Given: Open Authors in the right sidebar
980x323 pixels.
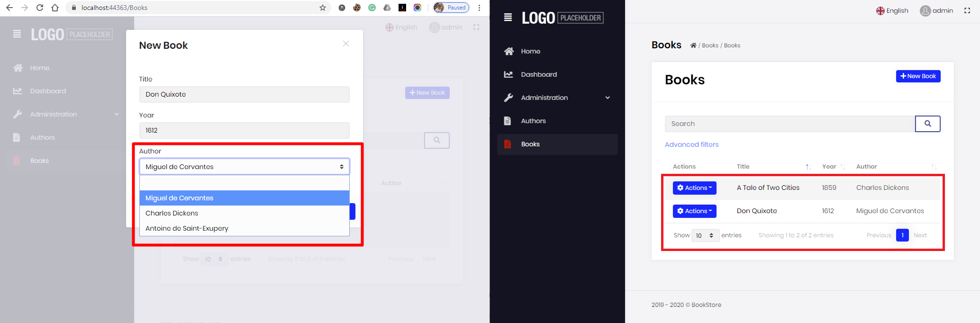Looking at the screenshot, I should [x=533, y=121].
